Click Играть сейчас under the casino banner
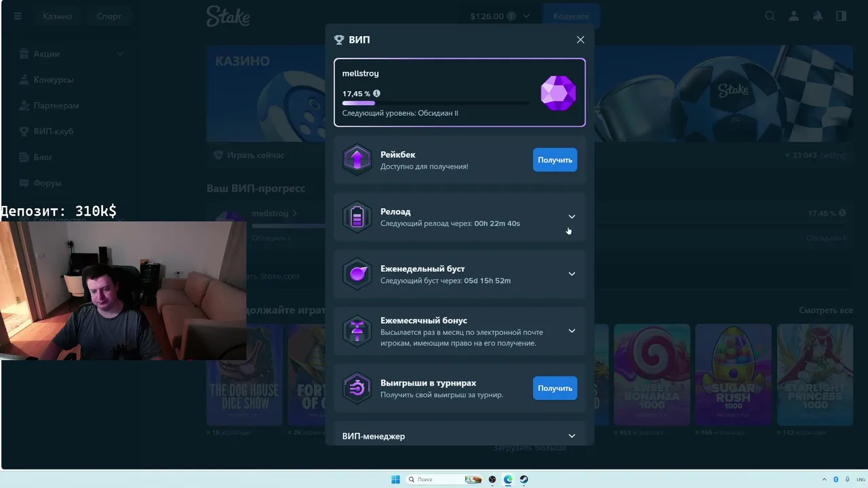 pyautogui.click(x=256, y=155)
